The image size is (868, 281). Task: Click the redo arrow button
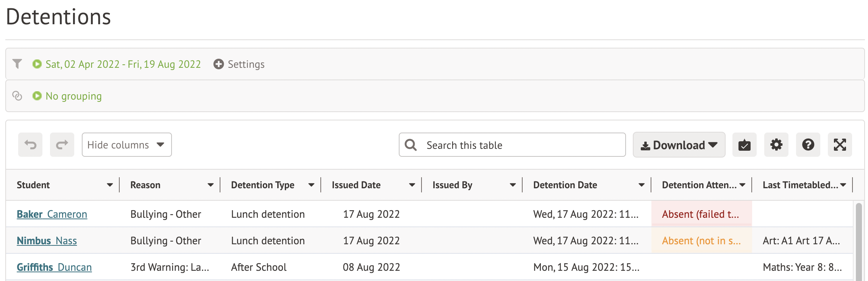pos(62,145)
